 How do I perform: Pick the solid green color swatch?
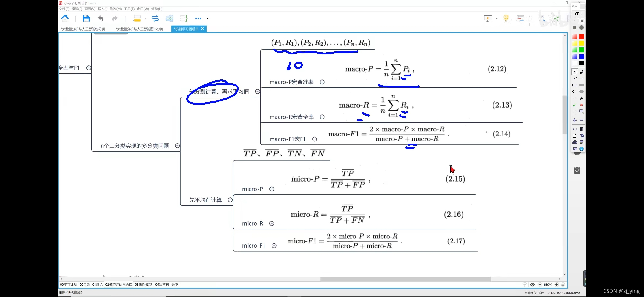(x=582, y=50)
